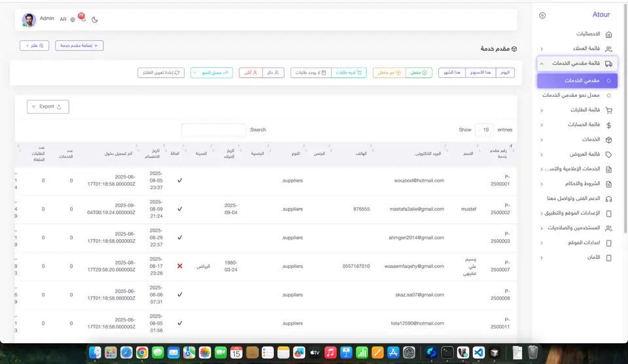Click the name mustaf cell
The image size is (628, 364).
click(468, 209)
